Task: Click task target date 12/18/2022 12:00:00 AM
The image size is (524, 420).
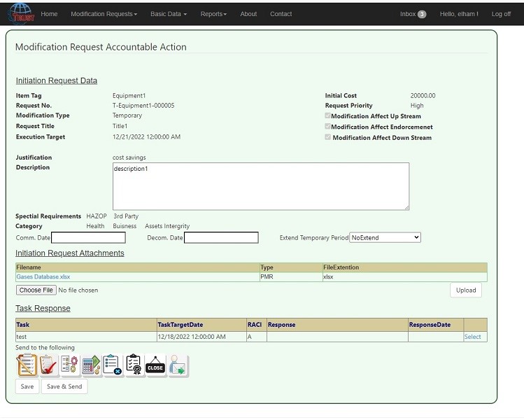Action: [x=192, y=337]
